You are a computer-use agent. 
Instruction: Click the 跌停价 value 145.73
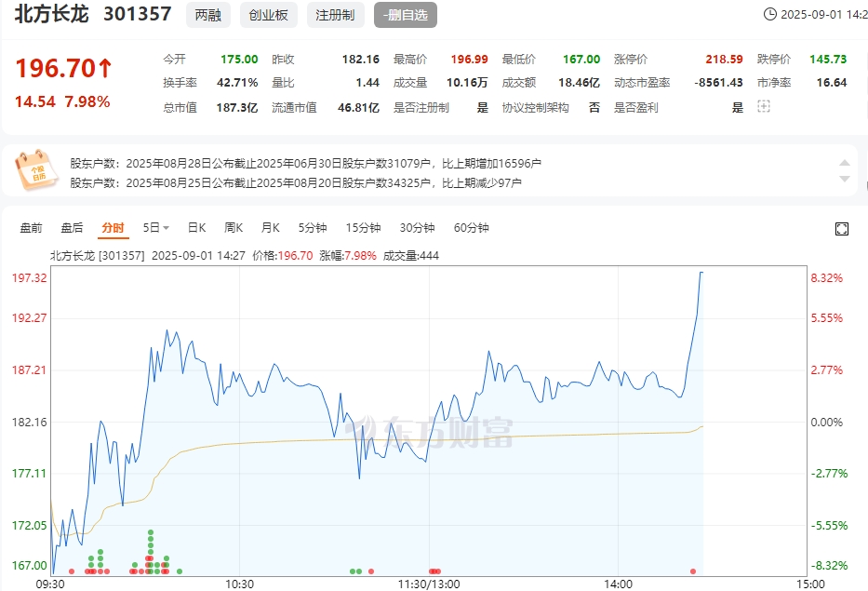pyautogui.click(x=828, y=60)
